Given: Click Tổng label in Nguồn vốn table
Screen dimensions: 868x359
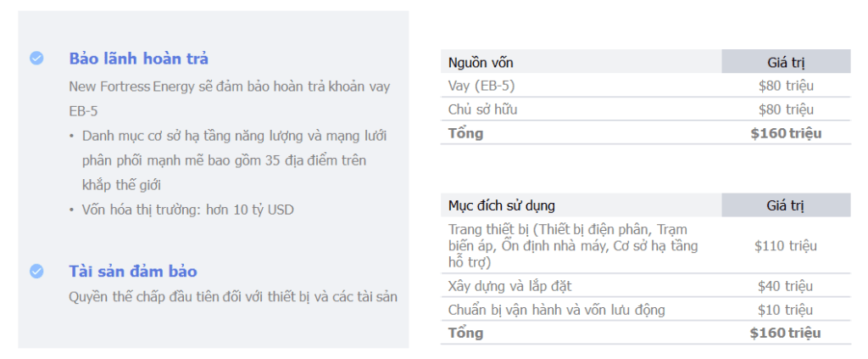Looking at the screenshot, I should coord(465,133).
